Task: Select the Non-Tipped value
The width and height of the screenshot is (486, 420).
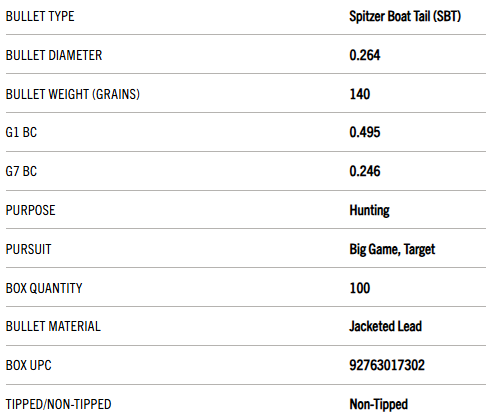Action: pyautogui.click(x=378, y=405)
